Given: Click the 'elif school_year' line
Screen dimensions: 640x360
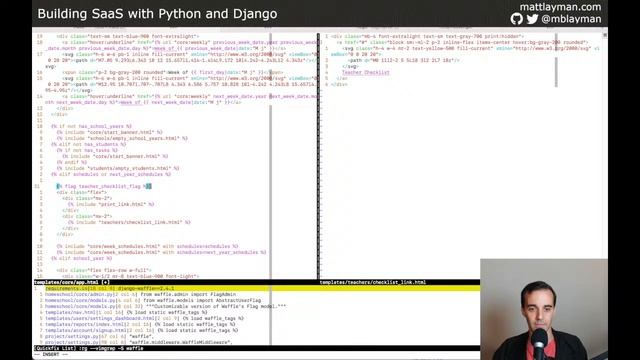Looking at the screenshot, I should click(x=81, y=258).
